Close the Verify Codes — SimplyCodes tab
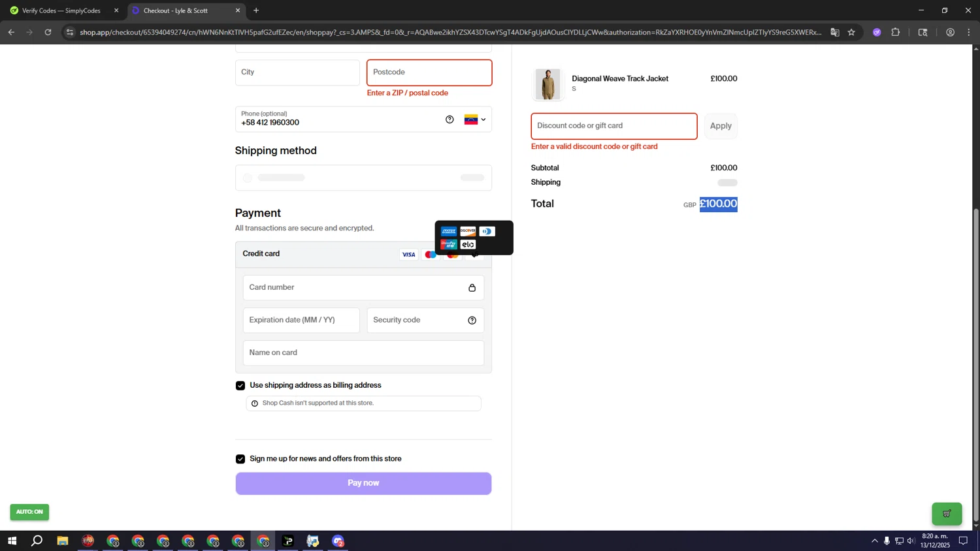980x551 pixels. coord(116,10)
